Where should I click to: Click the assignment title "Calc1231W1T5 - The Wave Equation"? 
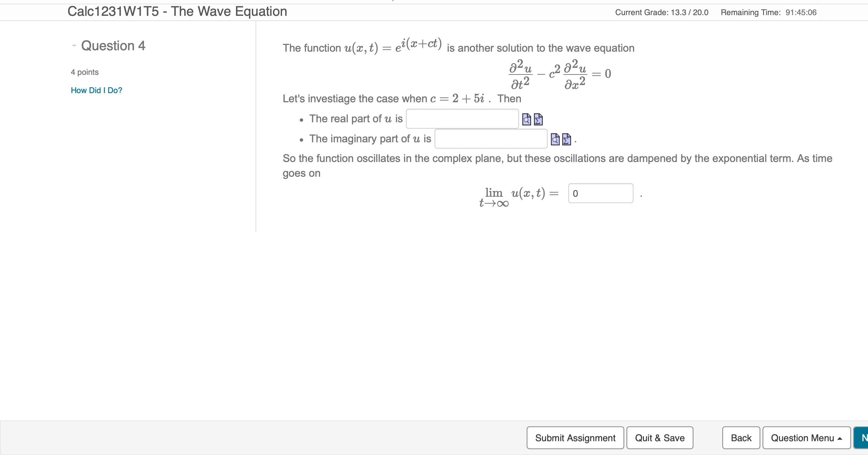tap(178, 12)
